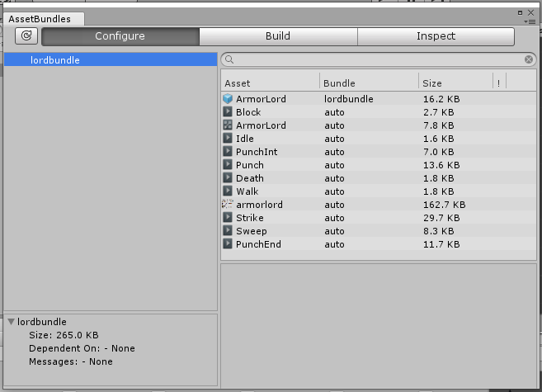
Task: Click the PunchInt animation clip icon
Action: [x=228, y=151]
